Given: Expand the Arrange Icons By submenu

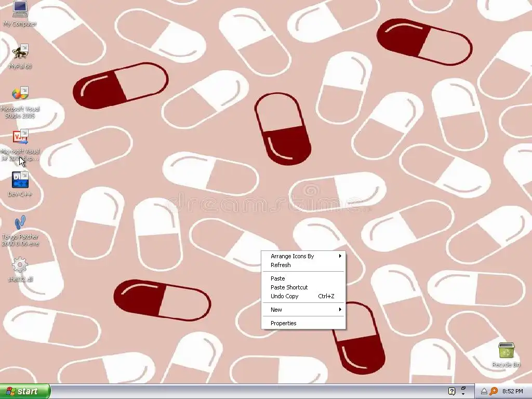Looking at the screenshot, I should click(x=303, y=256).
